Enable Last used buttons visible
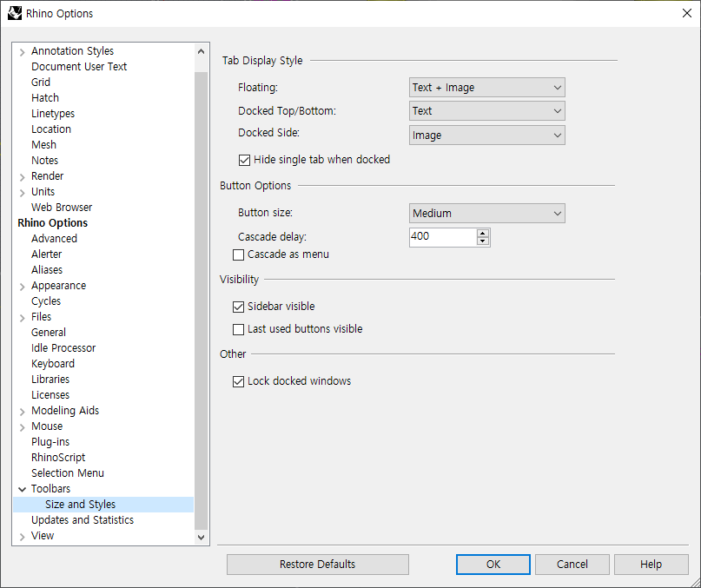701x588 pixels. (238, 329)
